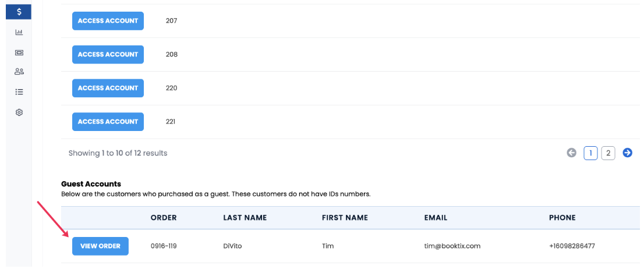
Task: View order 0916-119
Action: (x=100, y=246)
